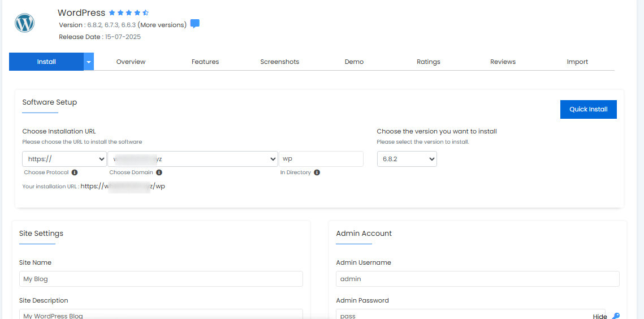Image resolution: width=644 pixels, height=319 pixels.
Task: Expand the Install button dropdown arrow
Action: (x=89, y=62)
